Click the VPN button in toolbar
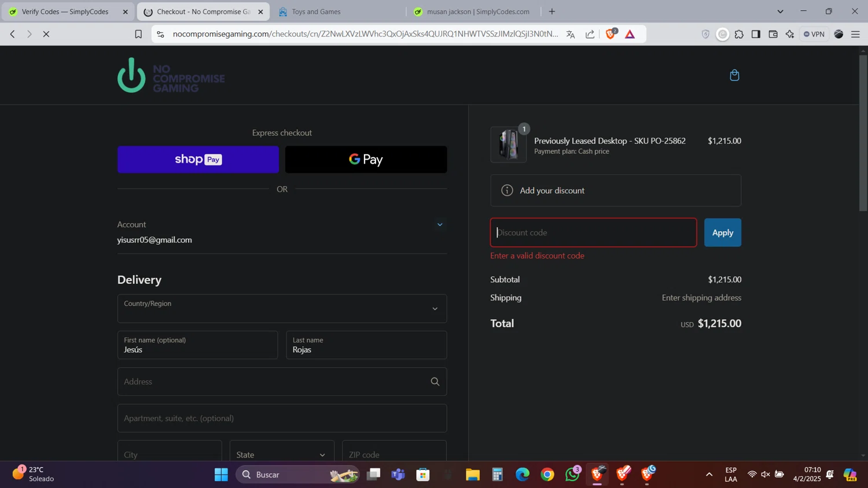This screenshot has width=868, height=488. (x=814, y=34)
